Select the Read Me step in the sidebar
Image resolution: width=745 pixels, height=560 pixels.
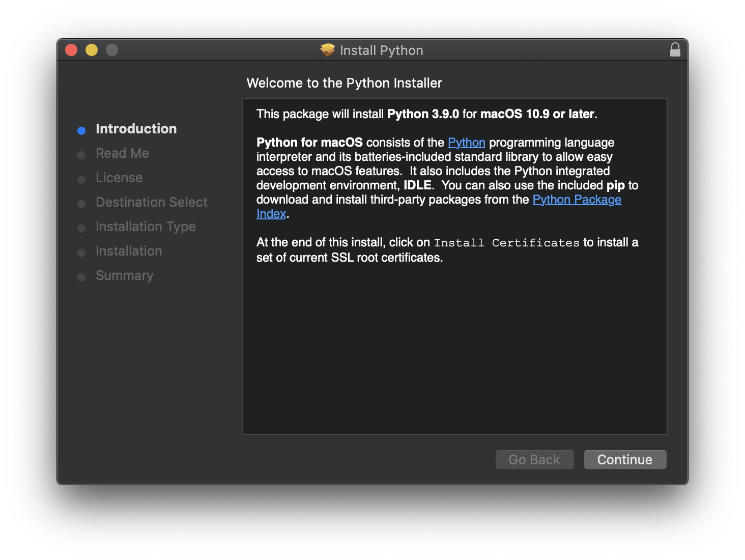pyautogui.click(x=122, y=153)
